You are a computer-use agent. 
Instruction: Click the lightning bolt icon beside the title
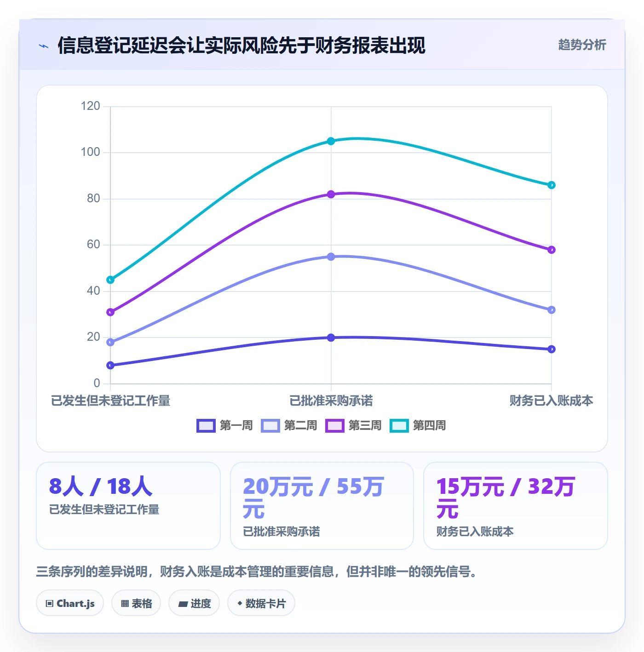[44, 46]
